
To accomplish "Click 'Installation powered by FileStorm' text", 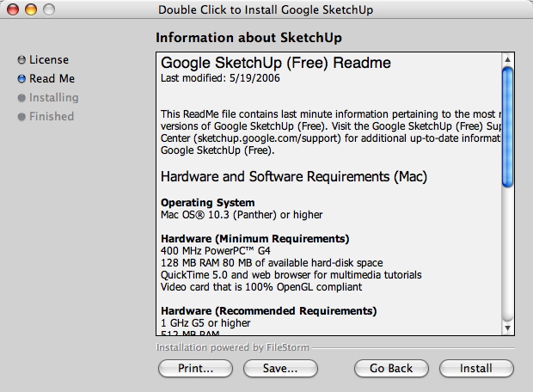I will [x=232, y=347].
